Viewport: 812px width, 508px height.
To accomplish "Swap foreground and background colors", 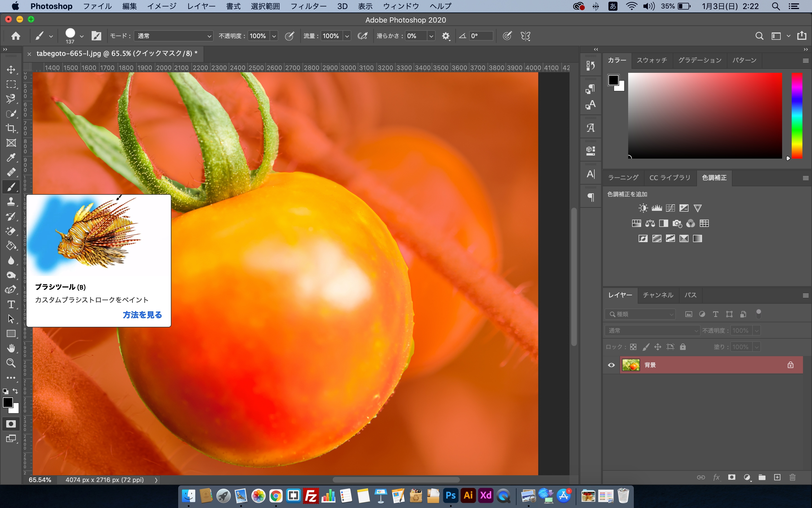I will pos(16,391).
